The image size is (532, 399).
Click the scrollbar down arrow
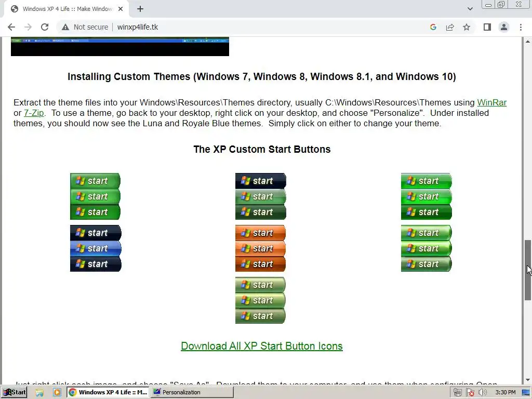[528, 380]
